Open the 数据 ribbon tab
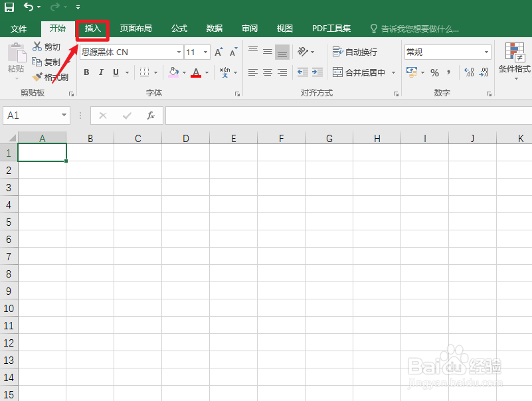The width and height of the screenshot is (532, 401). pos(214,29)
